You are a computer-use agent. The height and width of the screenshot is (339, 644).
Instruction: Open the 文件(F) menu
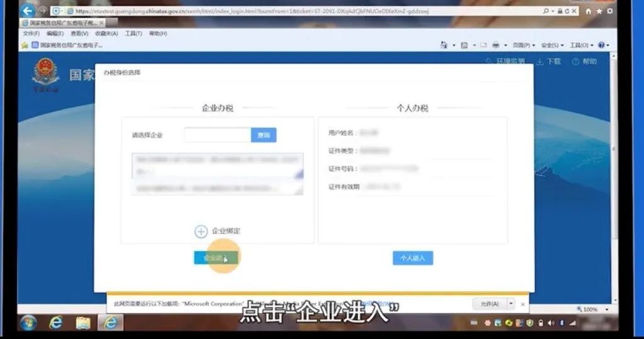31,33
